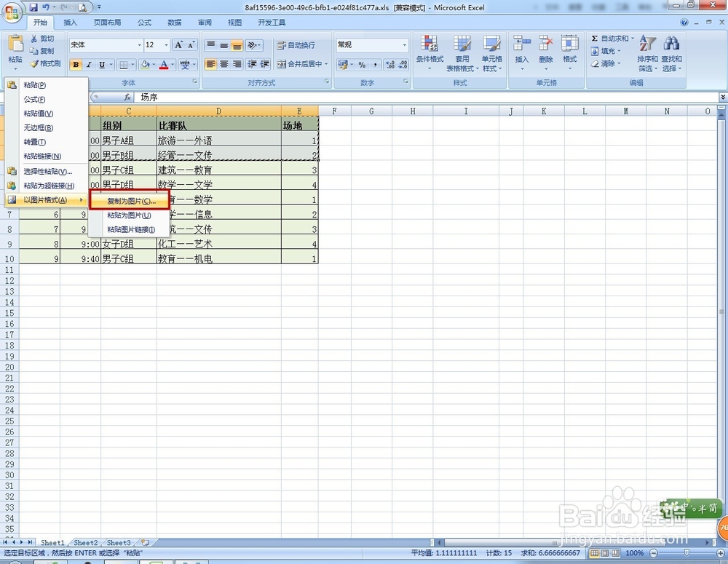
Task: Toggle bottom vertical alignment
Action: [x=237, y=45]
